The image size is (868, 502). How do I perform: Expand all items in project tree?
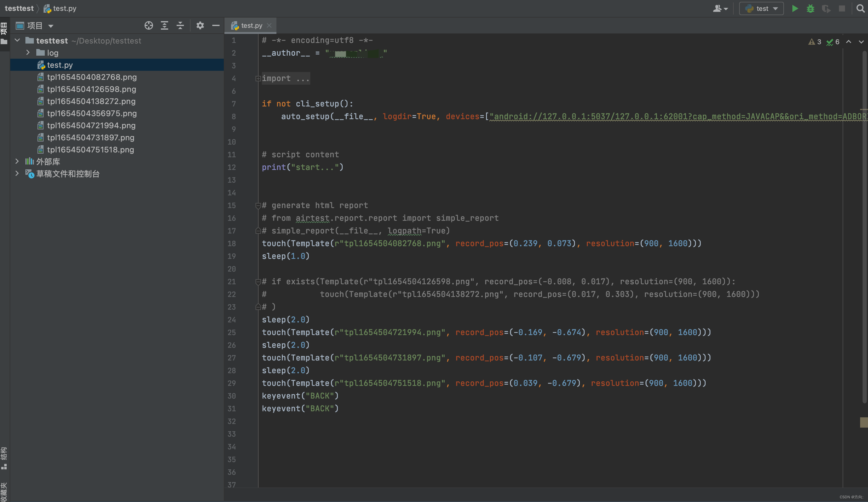(164, 25)
